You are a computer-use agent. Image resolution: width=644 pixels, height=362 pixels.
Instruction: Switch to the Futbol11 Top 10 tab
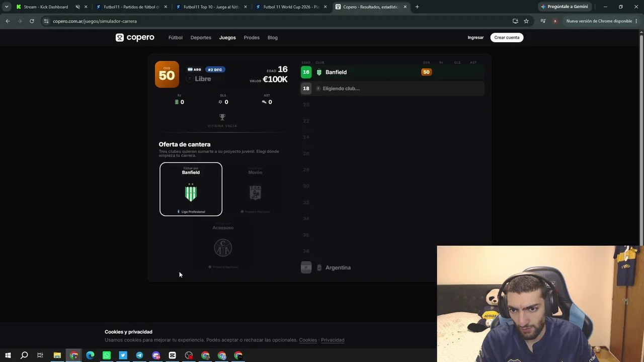point(212,7)
